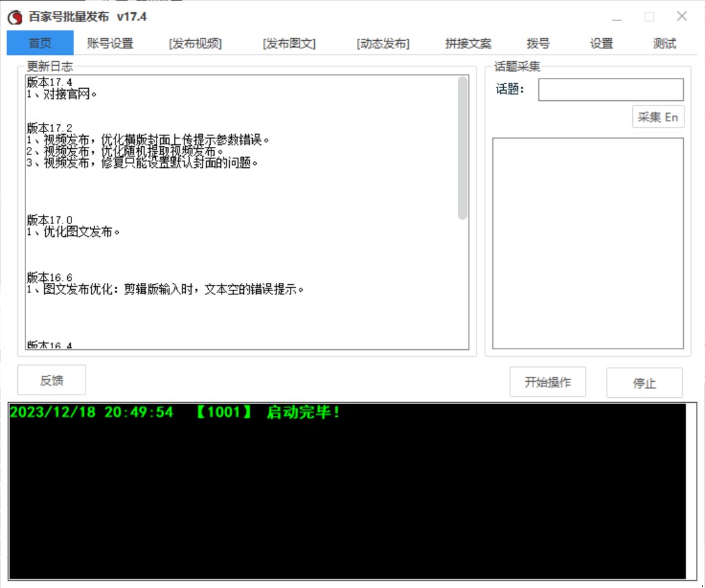Image resolution: width=705 pixels, height=588 pixels.
Task: Start the task with 开始操作
Action: point(548,382)
